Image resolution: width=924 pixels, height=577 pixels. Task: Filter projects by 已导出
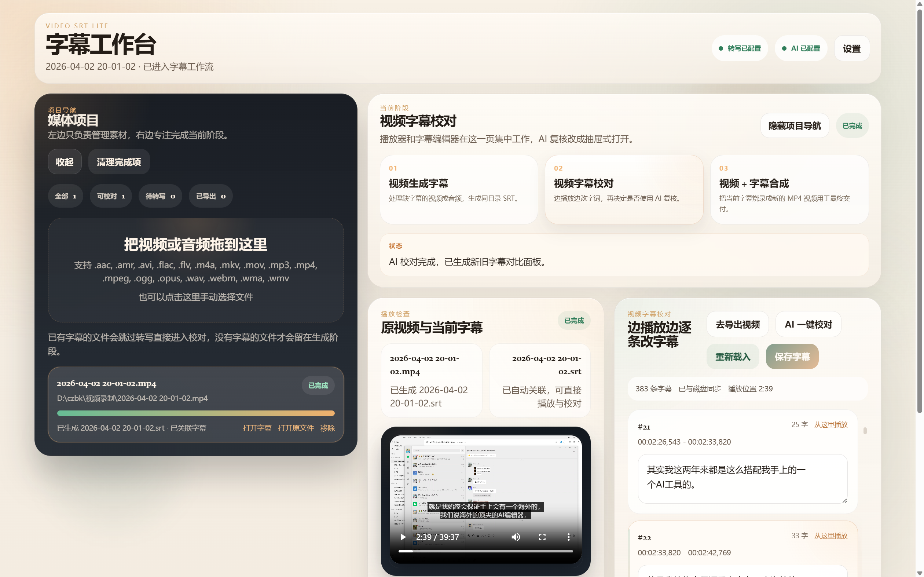tap(210, 196)
